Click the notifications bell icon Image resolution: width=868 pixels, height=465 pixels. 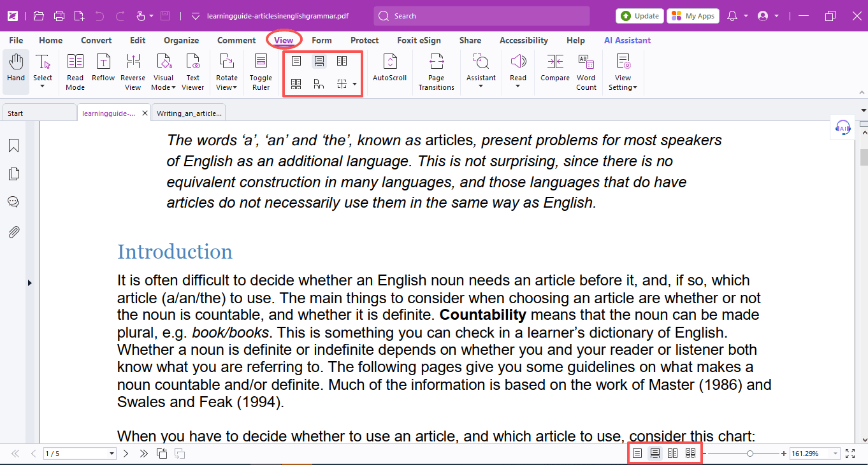[732, 16]
